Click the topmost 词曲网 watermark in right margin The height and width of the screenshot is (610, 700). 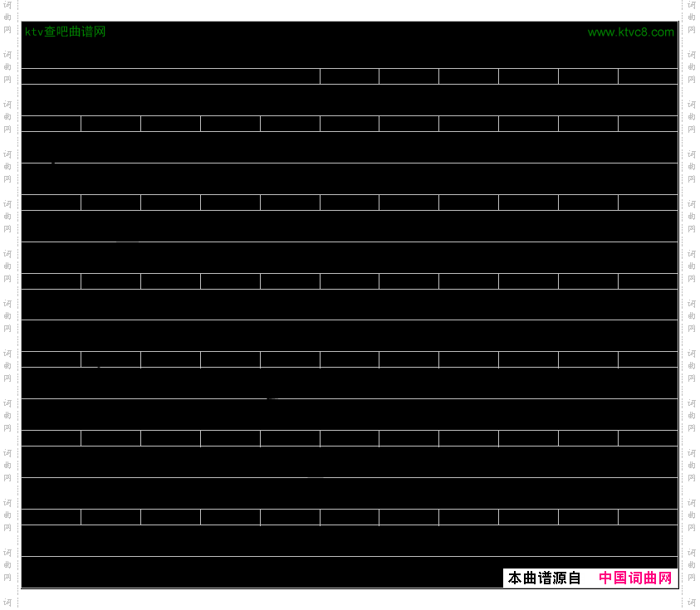tap(692, 17)
